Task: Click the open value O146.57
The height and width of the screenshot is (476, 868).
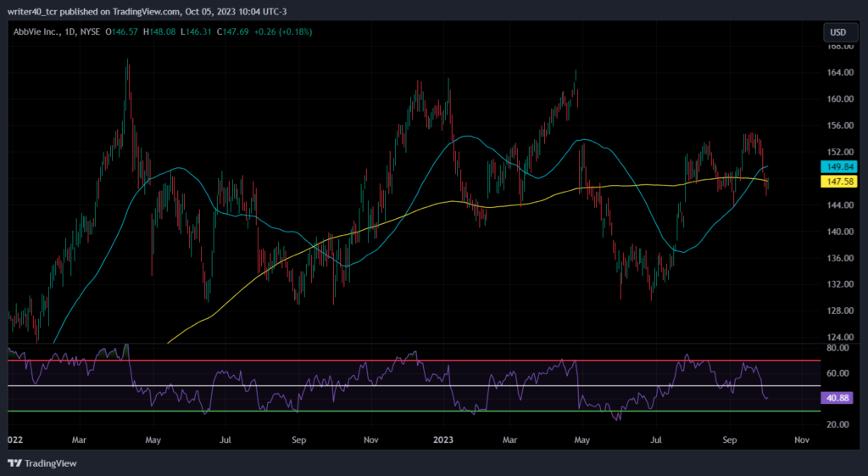Action: pyautogui.click(x=122, y=32)
